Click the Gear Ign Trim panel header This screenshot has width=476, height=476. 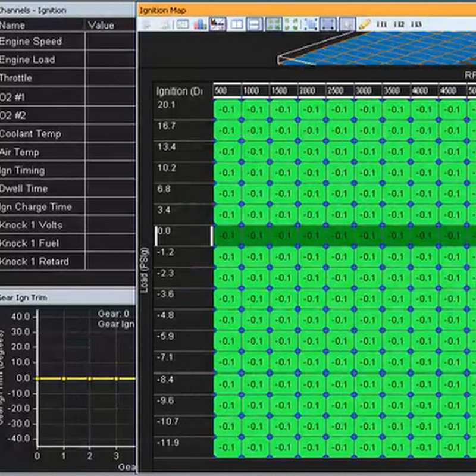(x=67, y=297)
